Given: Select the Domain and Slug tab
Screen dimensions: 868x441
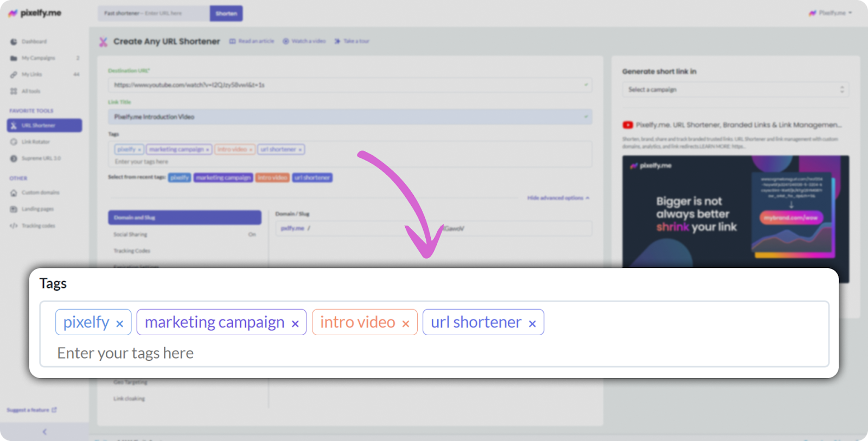Looking at the screenshot, I should click(184, 218).
